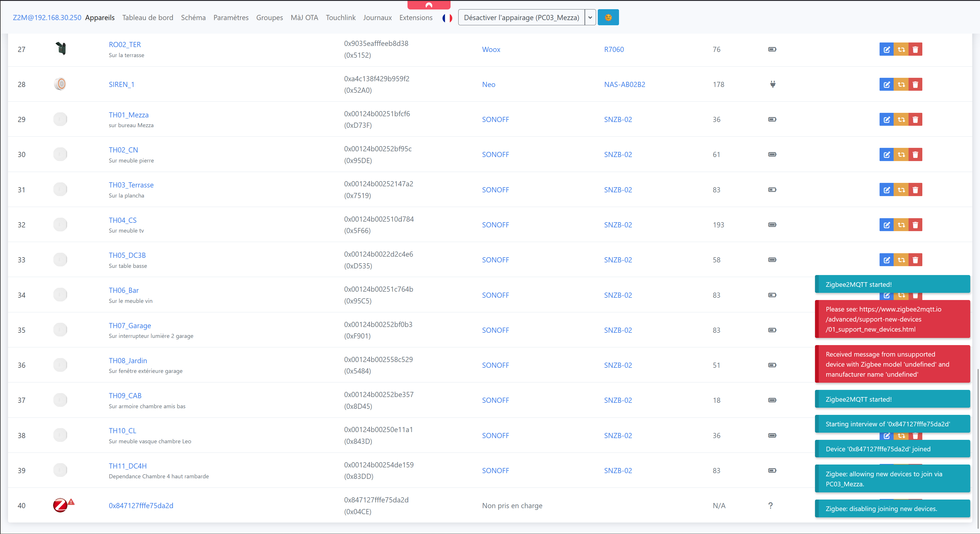
Task: Open the Tableau de bord tab
Action: [x=148, y=18]
